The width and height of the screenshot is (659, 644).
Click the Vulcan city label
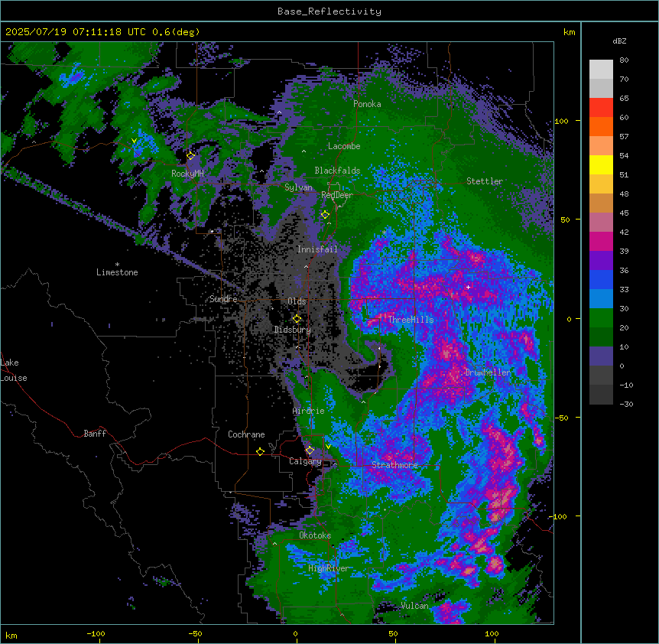pyautogui.click(x=414, y=606)
